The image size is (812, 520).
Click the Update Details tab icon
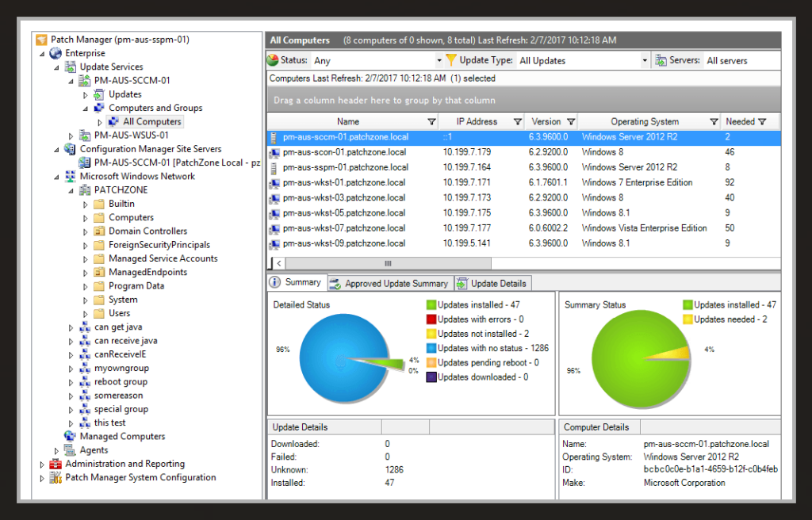464,283
